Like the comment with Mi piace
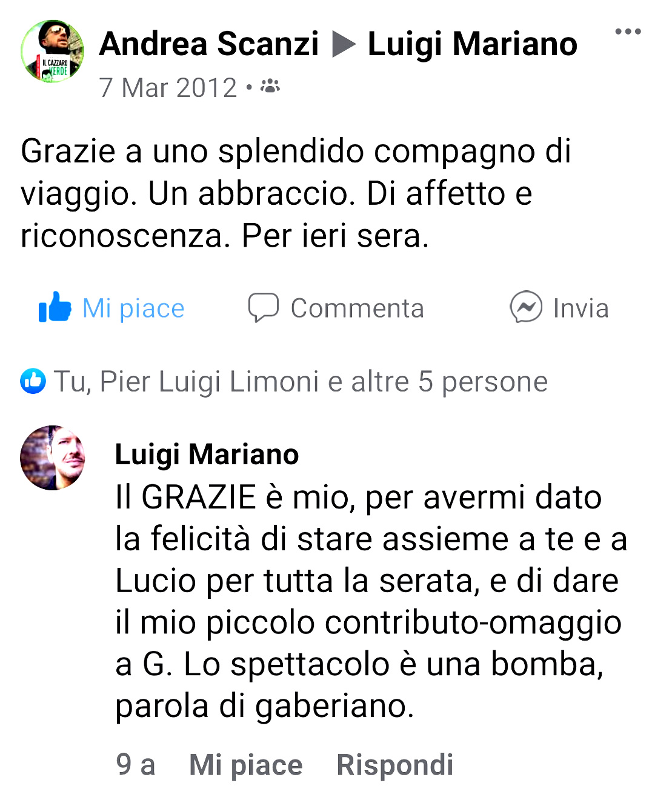 [x=246, y=765]
